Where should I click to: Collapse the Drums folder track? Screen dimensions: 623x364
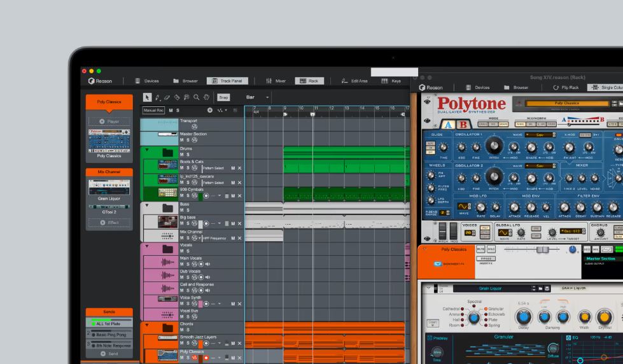pos(147,150)
